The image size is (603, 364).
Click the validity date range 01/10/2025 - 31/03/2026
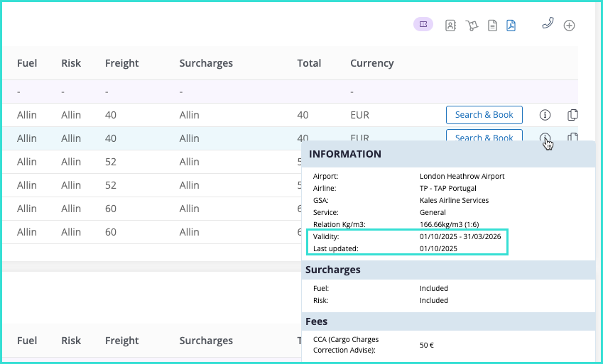point(460,236)
